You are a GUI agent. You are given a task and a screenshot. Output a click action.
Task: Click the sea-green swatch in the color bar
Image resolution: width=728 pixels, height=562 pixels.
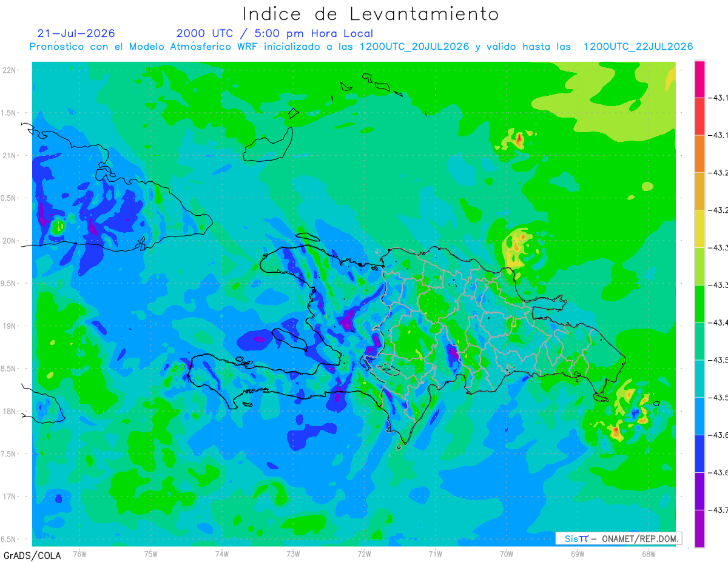699,341
